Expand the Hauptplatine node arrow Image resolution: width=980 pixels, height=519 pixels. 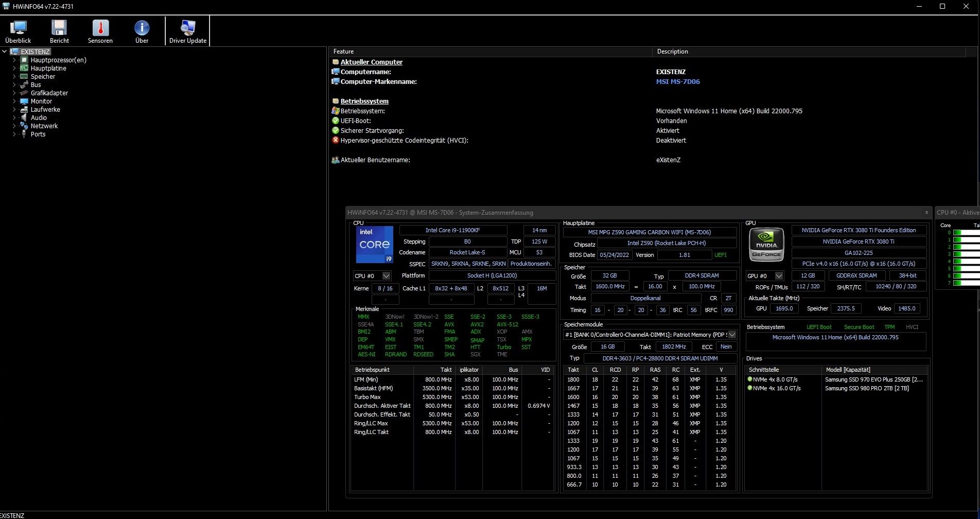click(14, 68)
